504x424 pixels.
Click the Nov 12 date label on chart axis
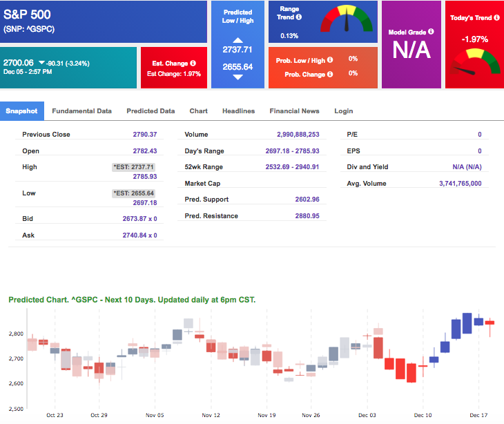click(211, 415)
